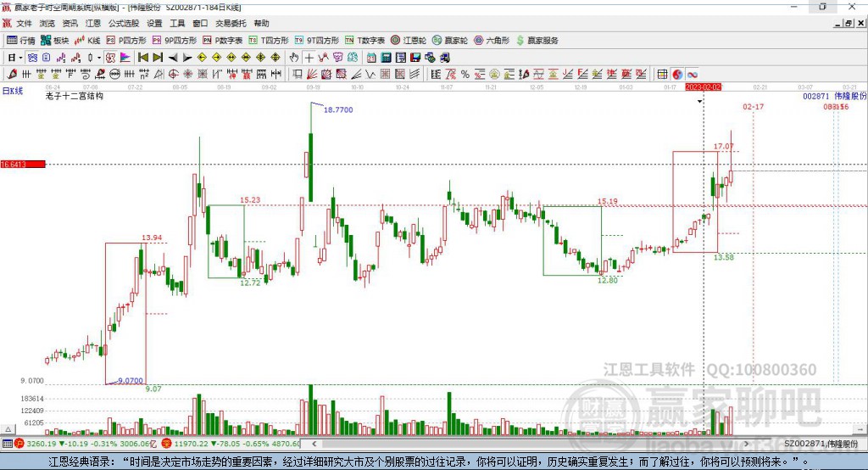Select the hand pan tool

click(294, 58)
